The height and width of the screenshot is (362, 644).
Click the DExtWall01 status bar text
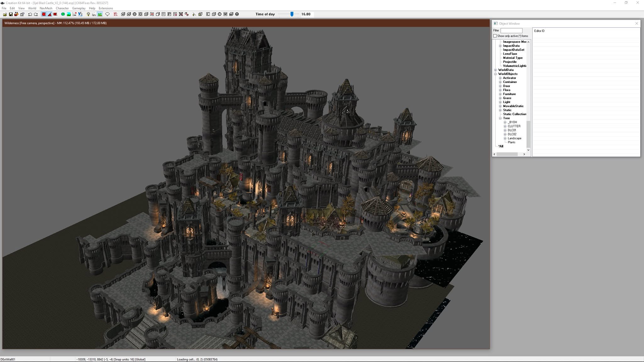[8, 359]
